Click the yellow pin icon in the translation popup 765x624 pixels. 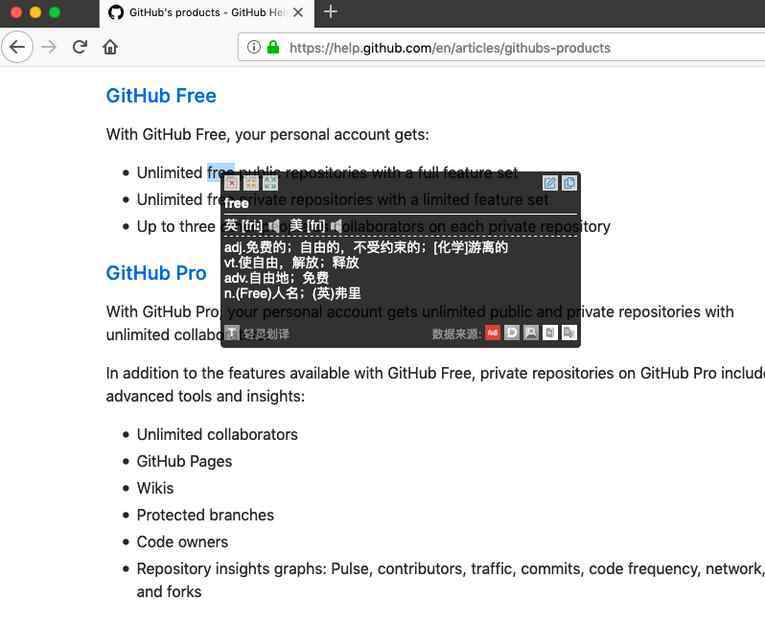click(251, 183)
